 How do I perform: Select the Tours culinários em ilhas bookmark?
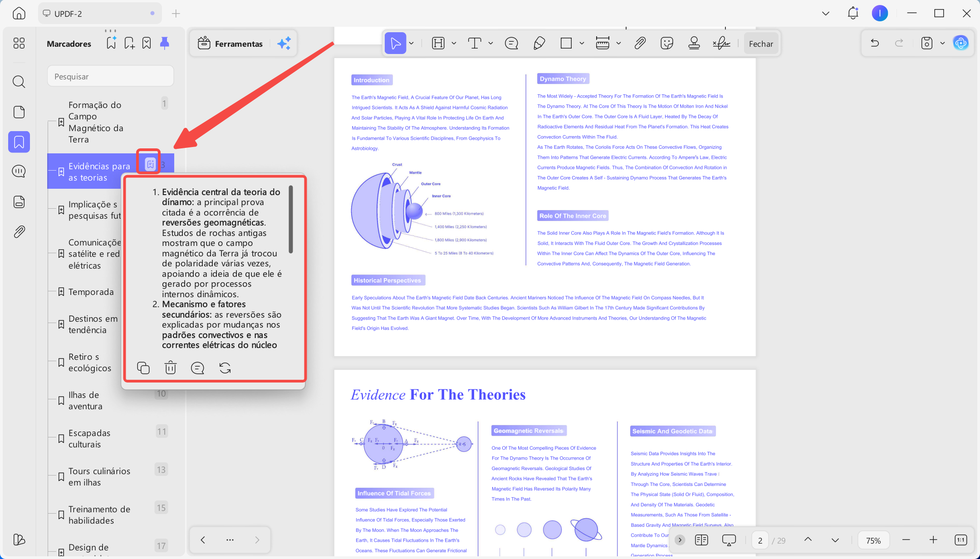tap(110, 477)
